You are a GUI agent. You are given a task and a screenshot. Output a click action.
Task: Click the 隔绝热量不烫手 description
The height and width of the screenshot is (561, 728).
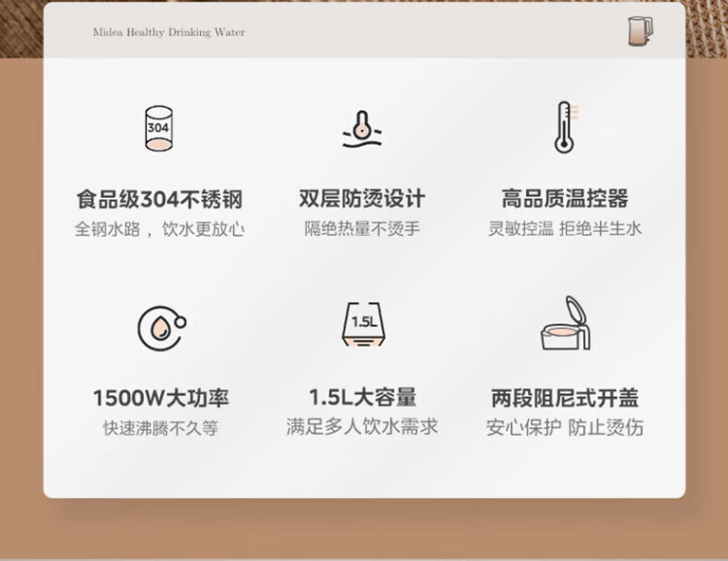[362, 228]
